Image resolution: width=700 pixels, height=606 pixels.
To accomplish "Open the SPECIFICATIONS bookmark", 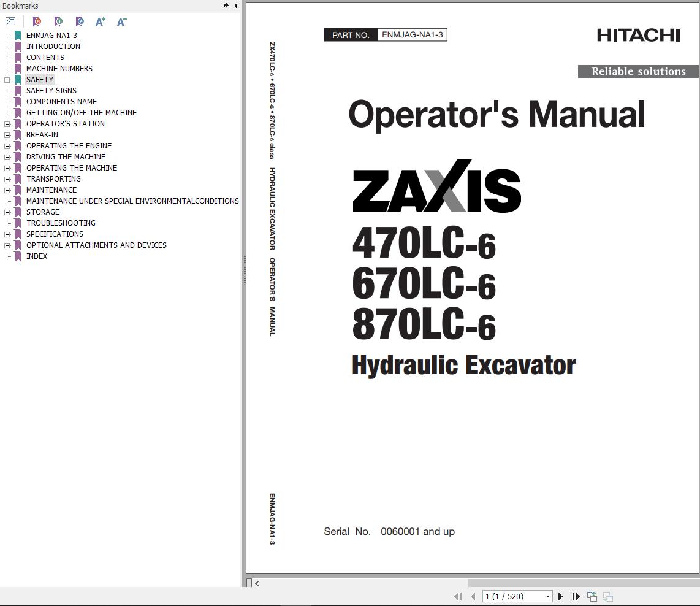I will pyautogui.click(x=55, y=234).
